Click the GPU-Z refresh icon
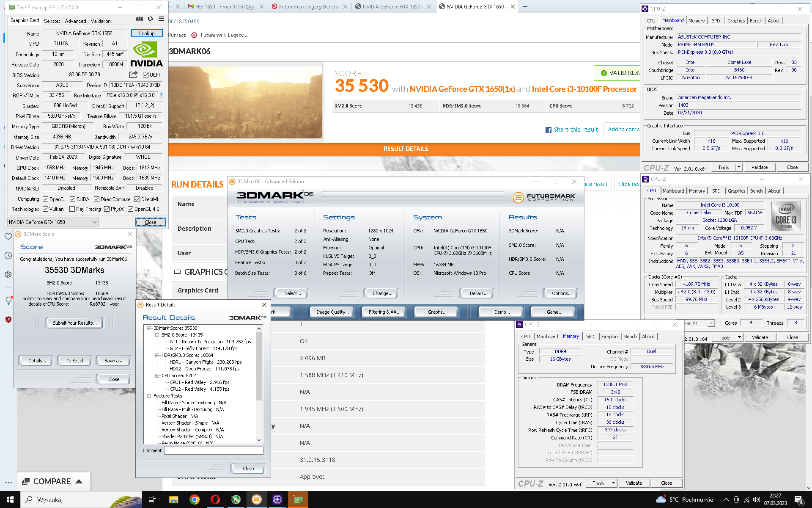The width and height of the screenshot is (812, 508). point(150,19)
